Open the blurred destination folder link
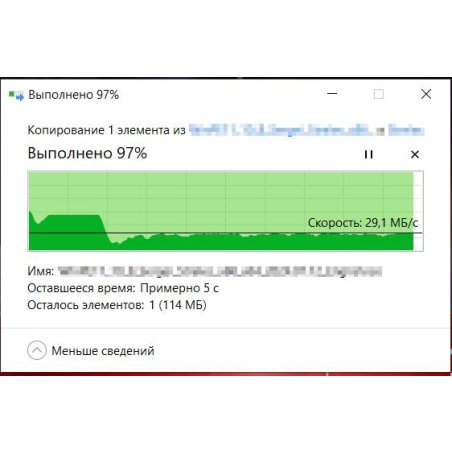 click(x=406, y=130)
